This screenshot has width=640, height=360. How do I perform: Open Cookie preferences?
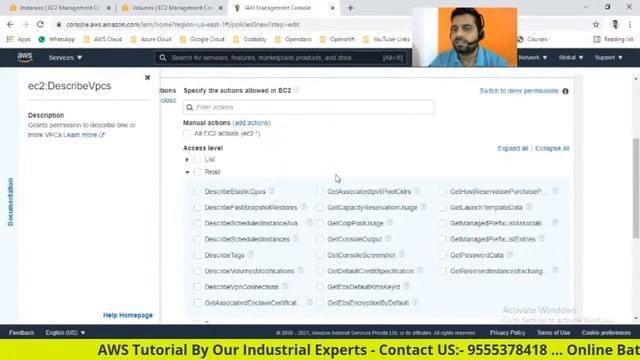coord(606,333)
